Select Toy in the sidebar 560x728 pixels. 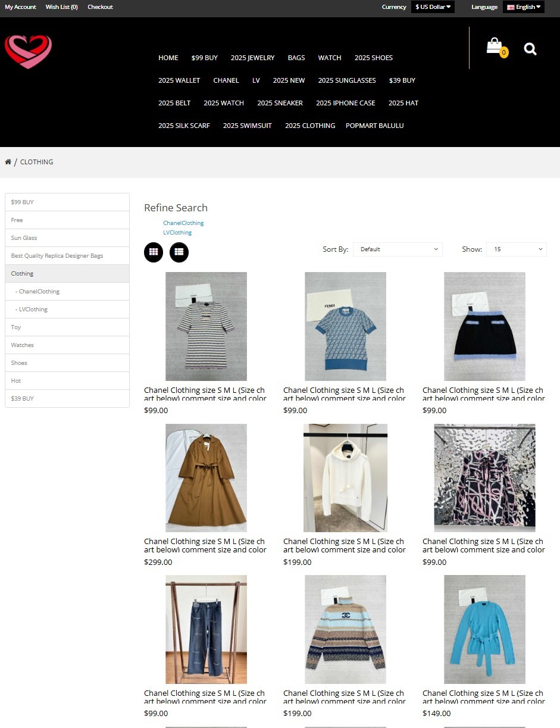click(x=67, y=327)
